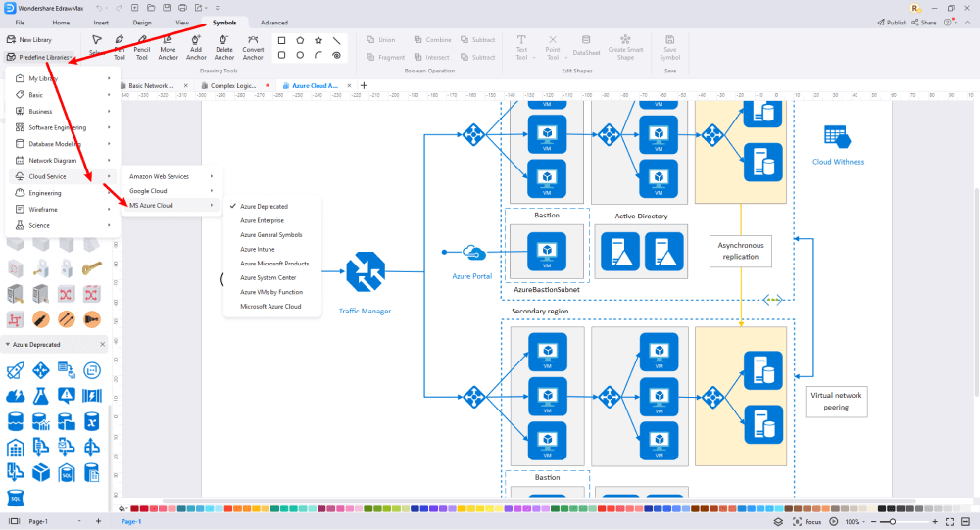The width and height of the screenshot is (980, 530).
Task: Expand the Amazon Web Services submenu
Action: click(x=171, y=176)
